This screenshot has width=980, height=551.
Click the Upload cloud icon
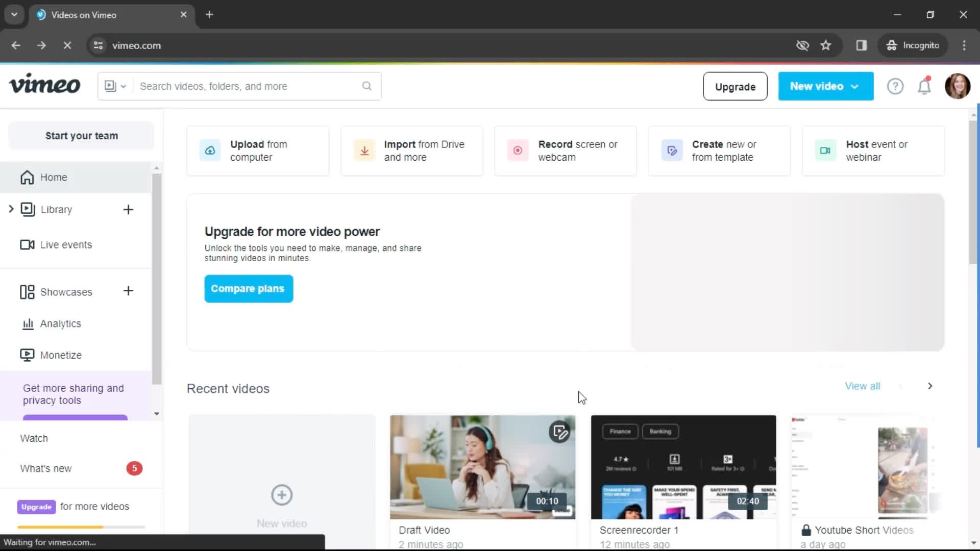(x=210, y=151)
